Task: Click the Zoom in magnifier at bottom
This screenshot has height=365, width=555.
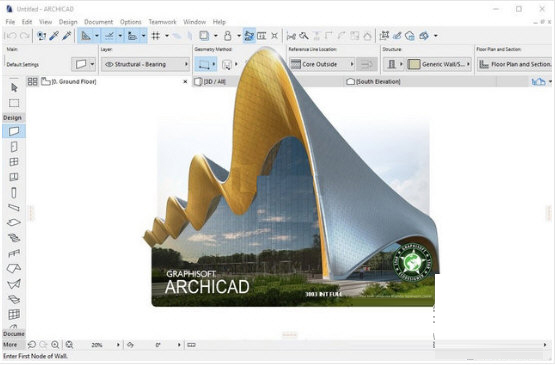Action: pyautogui.click(x=55, y=345)
